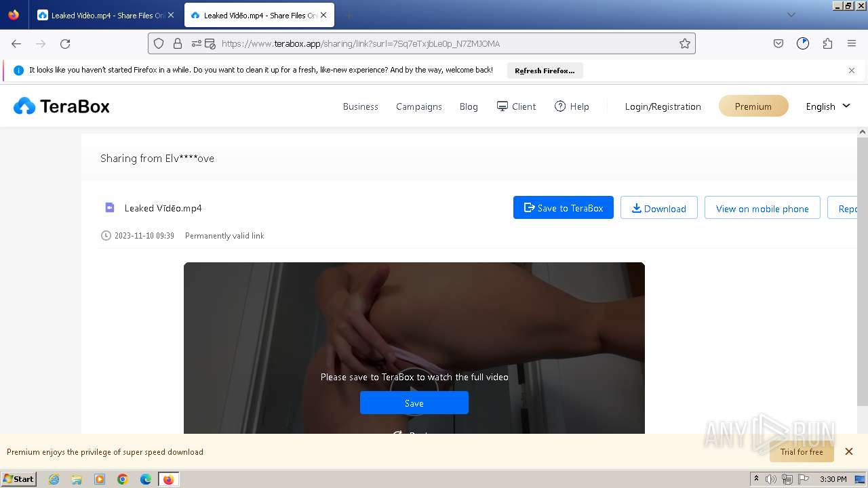Open the Campaigns menu item

coord(419,106)
